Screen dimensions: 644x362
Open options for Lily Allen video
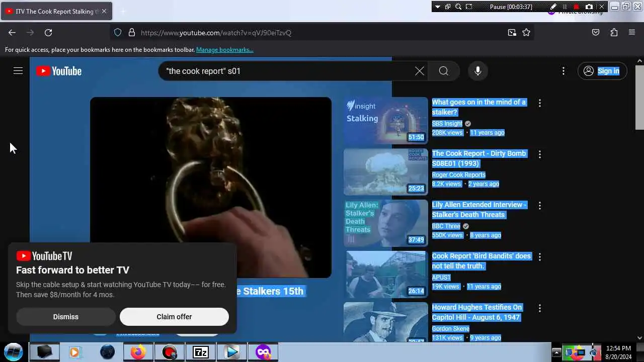tap(540, 206)
